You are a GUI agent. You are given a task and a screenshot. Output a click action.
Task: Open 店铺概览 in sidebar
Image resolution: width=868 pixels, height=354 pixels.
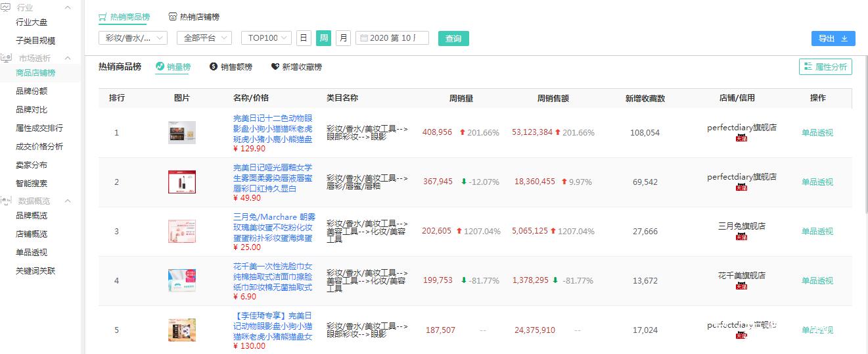tap(32, 234)
